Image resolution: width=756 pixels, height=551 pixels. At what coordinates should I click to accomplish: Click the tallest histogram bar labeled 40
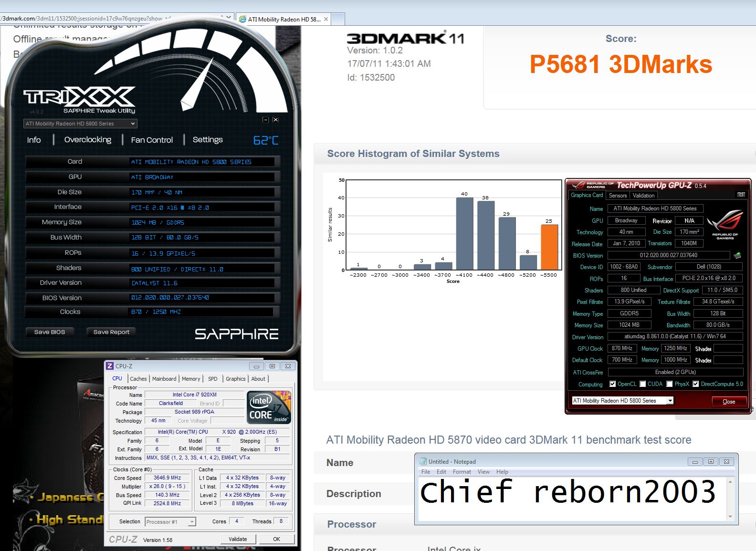(x=464, y=234)
